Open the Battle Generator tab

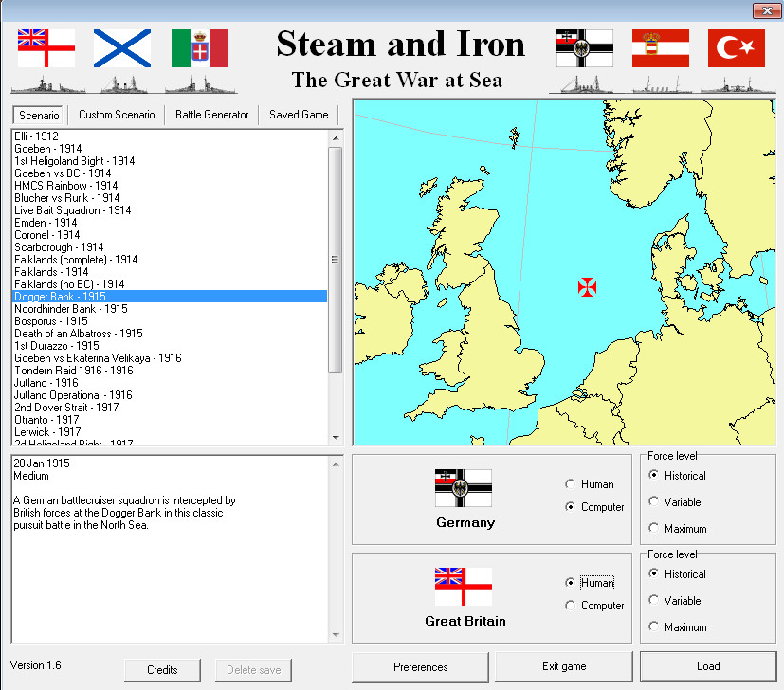click(x=212, y=115)
